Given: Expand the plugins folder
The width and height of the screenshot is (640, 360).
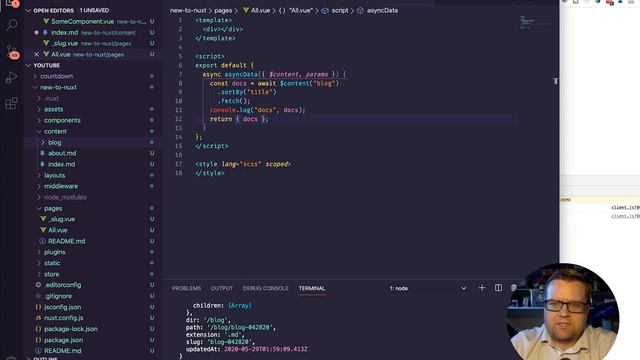Looking at the screenshot, I should tap(55, 252).
